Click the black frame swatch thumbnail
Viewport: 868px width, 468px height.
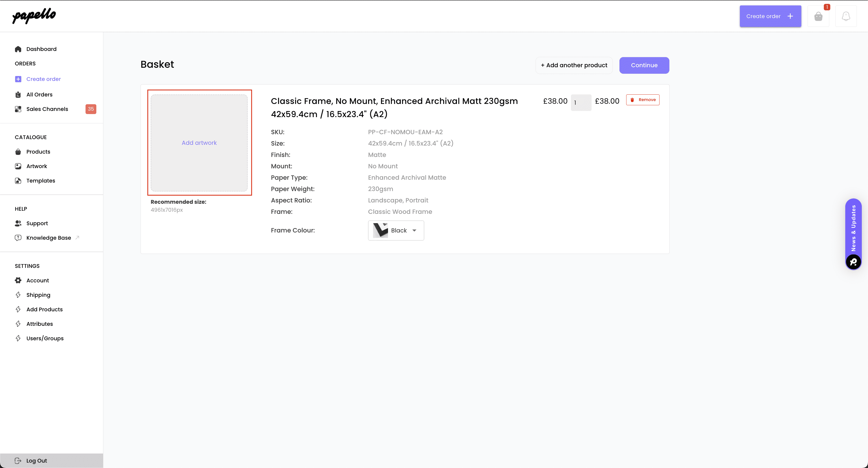click(x=381, y=231)
